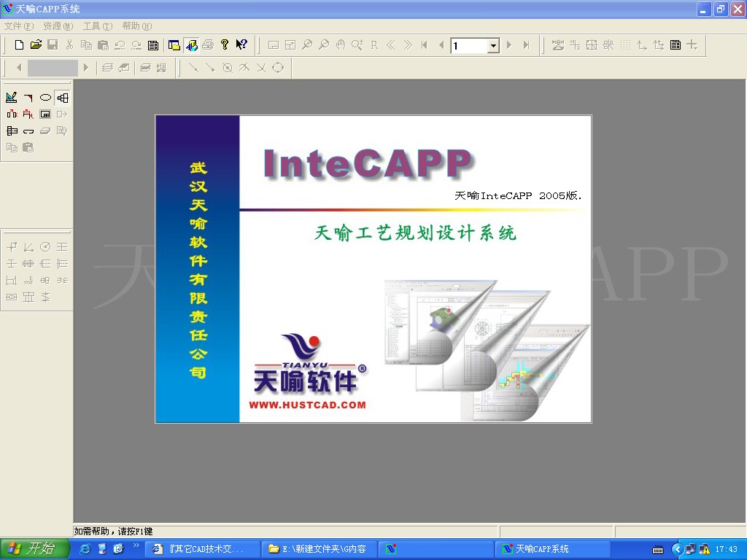Activate the What's This arrow-question cursor icon
This screenshot has height=560, width=747.
241,45
